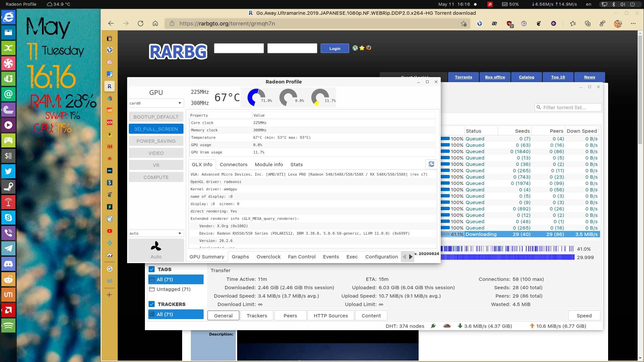Select the COMPUTE power profile
644x362 pixels.
(156, 177)
